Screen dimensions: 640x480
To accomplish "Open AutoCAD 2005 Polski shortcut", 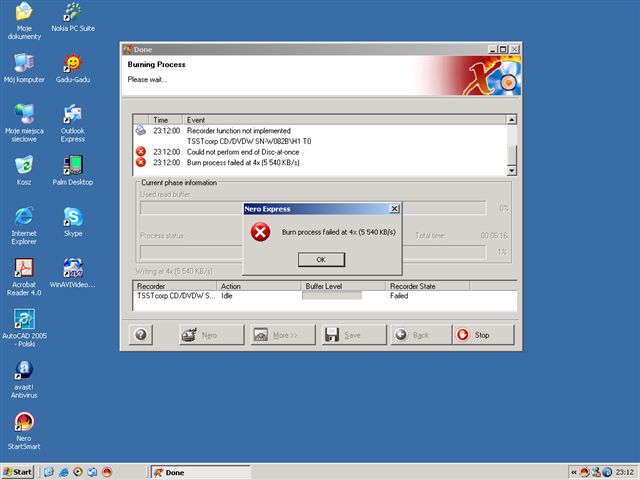I will click(24, 328).
